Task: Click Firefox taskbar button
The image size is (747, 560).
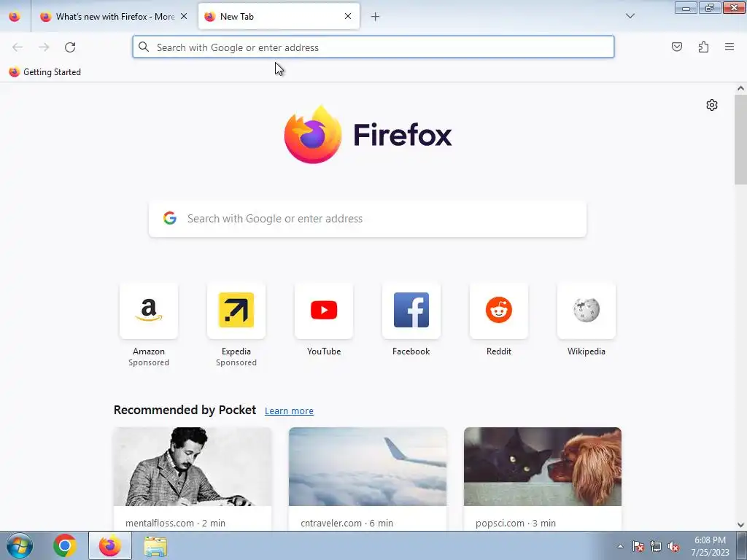Action: pos(110,545)
